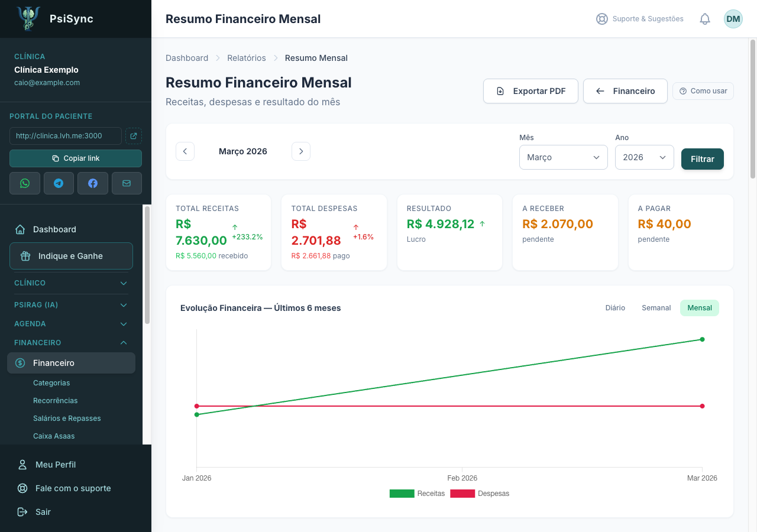Click the Exportar PDF button
Viewport: 757px width, 532px height.
click(530, 91)
